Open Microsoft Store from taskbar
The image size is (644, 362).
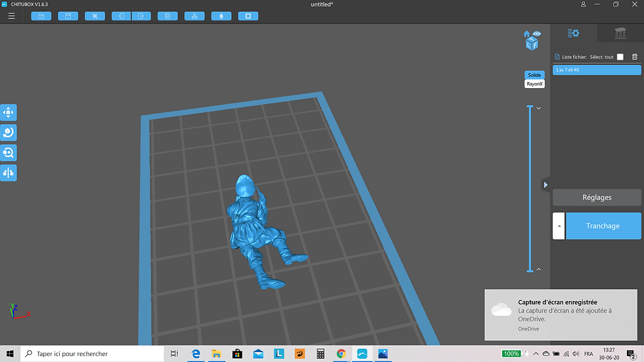coord(237,354)
